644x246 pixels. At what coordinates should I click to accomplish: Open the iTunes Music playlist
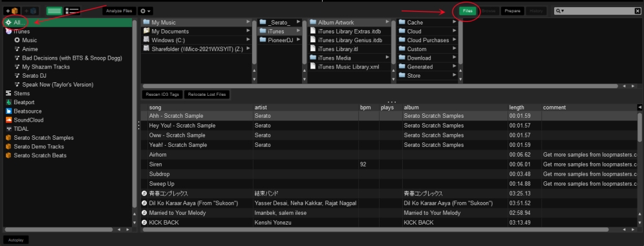[30, 40]
